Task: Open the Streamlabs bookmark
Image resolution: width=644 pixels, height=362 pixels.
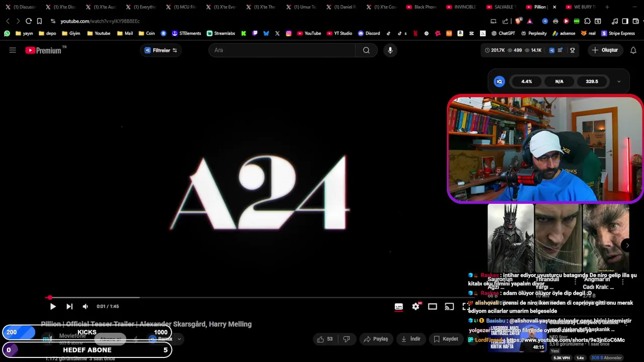Action: pos(221,34)
